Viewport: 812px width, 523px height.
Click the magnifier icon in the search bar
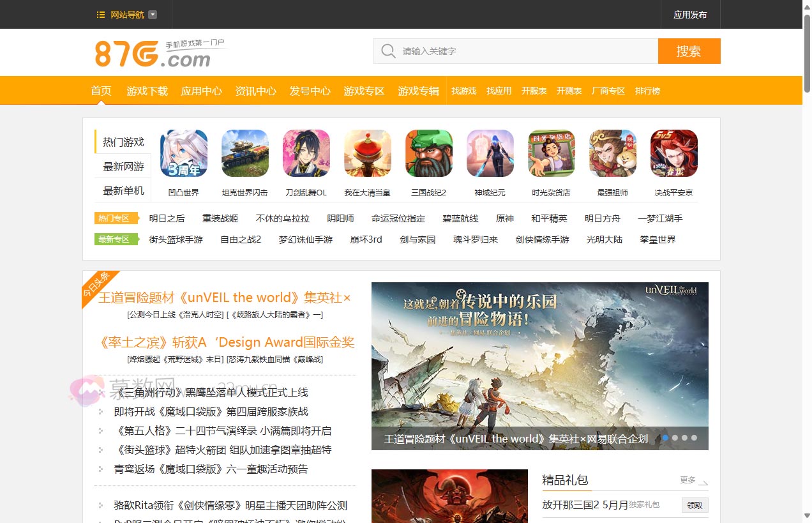coord(387,51)
